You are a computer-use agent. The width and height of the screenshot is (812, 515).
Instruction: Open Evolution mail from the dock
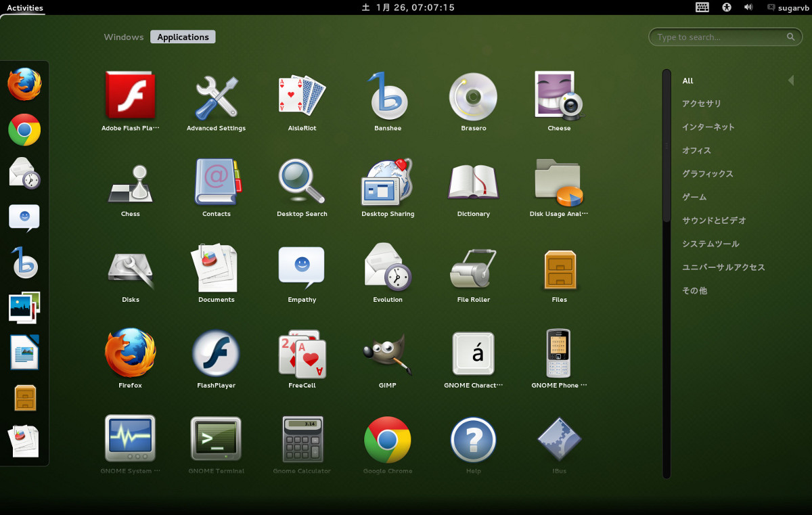24,173
